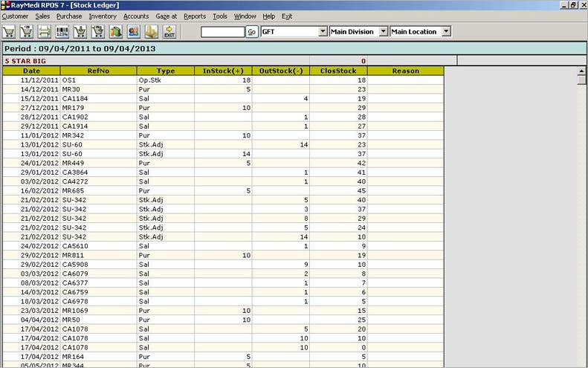Viewport: 588px width, 368px height.
Task: Click the cart with document icon
Action: point(98,32)
